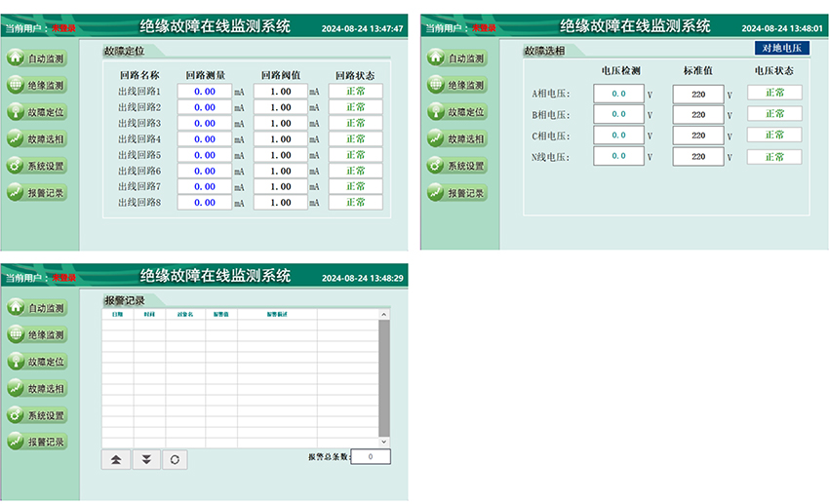Image resolution: width=829 pixels, height=504 pixels.
Task: Click the A相电压 standard value field showing 220
Action: coord(697,95)
